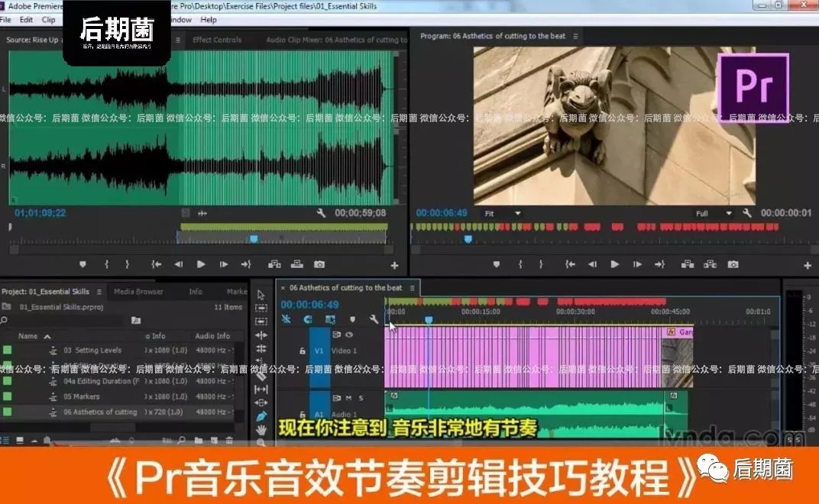Click the Export Frame camera icon in Program monitor

pyautogui.click(x=733, y=264)
